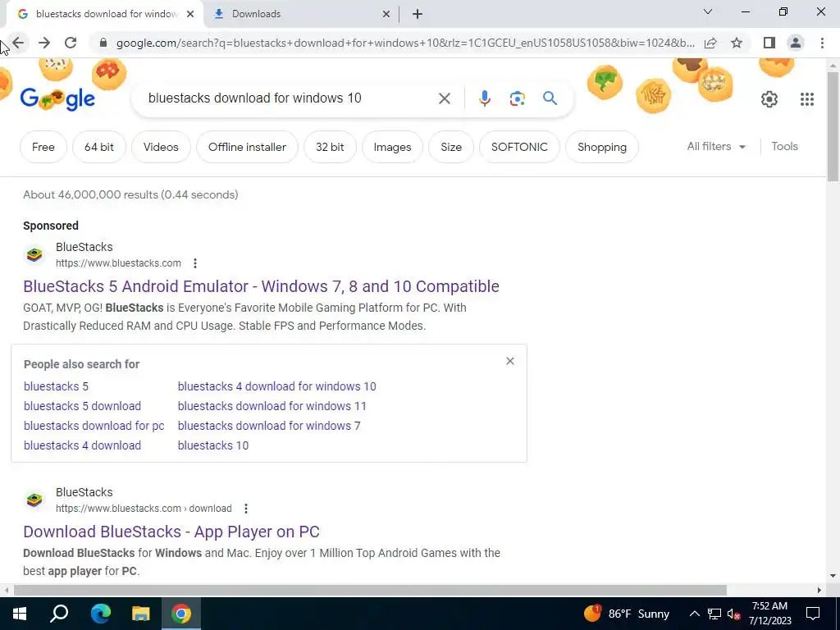Filter results by Free
This screenshot has width=840, height=630.
(x=43, y=147)
